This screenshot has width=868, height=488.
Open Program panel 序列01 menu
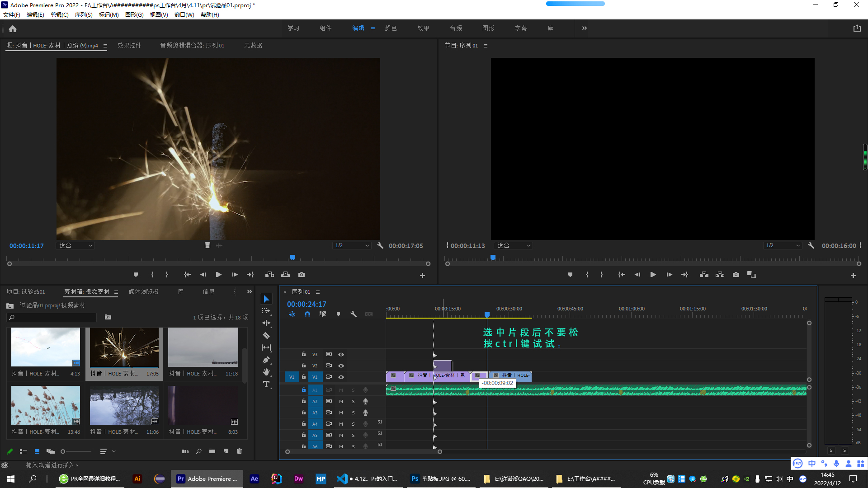click(x=486, y=46)
